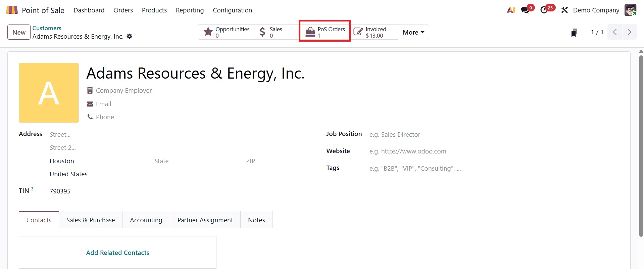Click the vertical scrollbar thumb
The height and width of the screenshot is (269, 644).
[641, 146]
